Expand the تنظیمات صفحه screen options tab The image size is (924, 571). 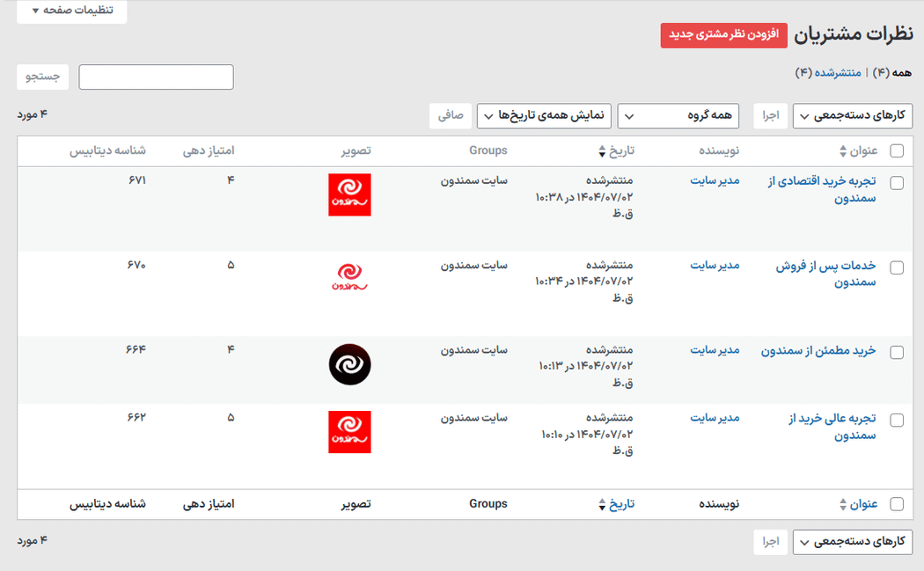72,11
